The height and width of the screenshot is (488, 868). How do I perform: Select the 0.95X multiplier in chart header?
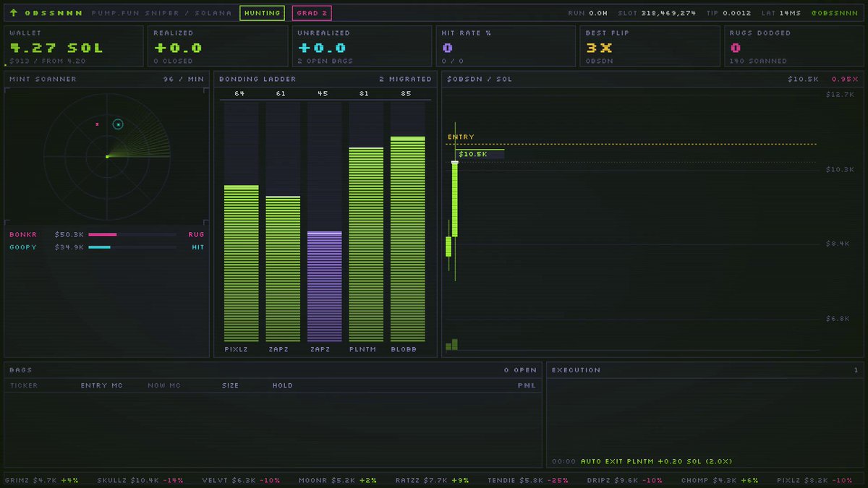coord(845,79)
